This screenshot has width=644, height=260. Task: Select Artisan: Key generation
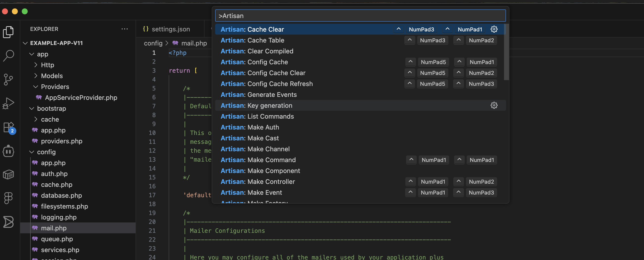click(360, 105)
